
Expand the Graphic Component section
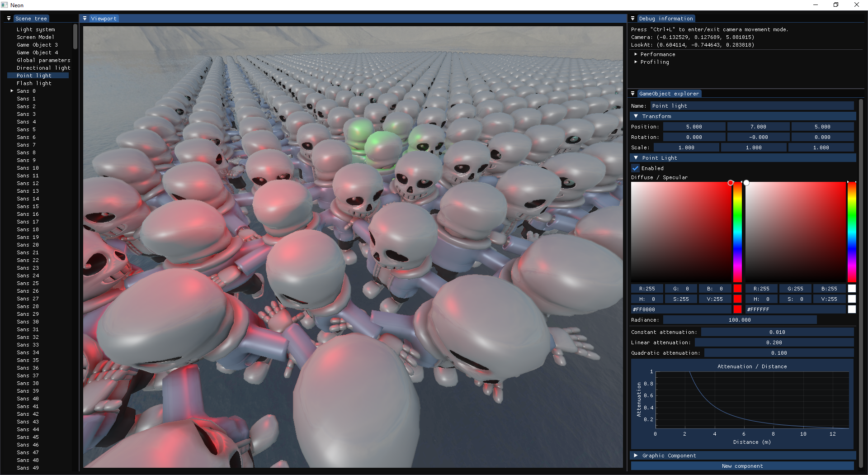click(x=636, y=456)
